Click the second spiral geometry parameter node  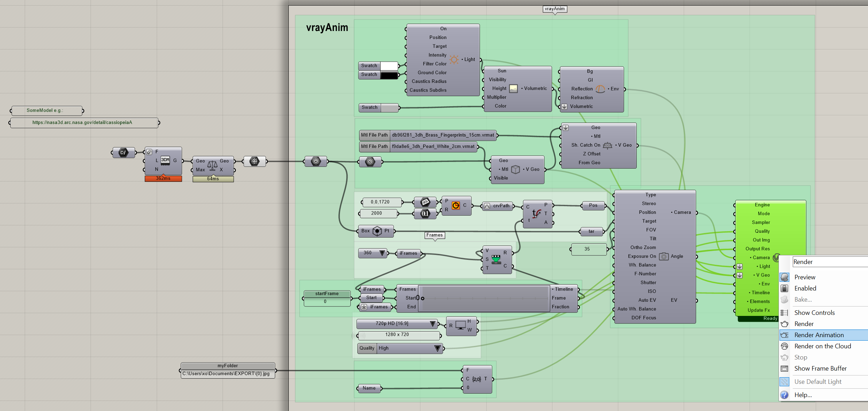coord(370,162)
